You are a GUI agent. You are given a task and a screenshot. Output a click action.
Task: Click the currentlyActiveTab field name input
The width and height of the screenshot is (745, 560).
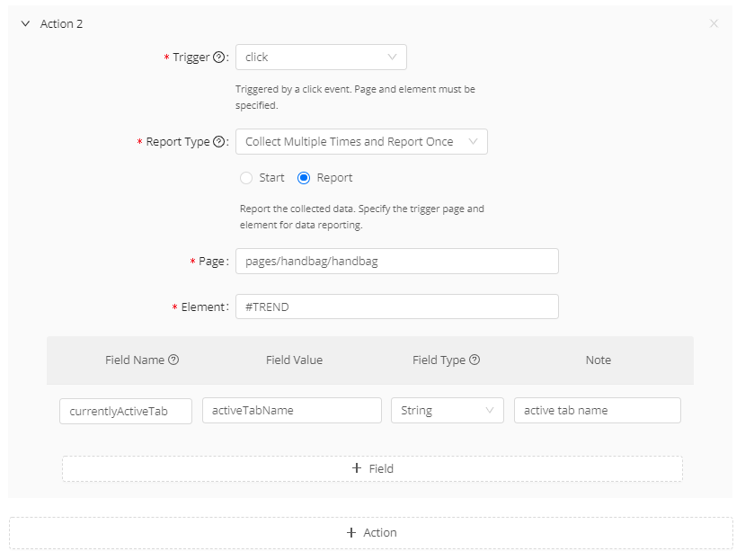126,411
